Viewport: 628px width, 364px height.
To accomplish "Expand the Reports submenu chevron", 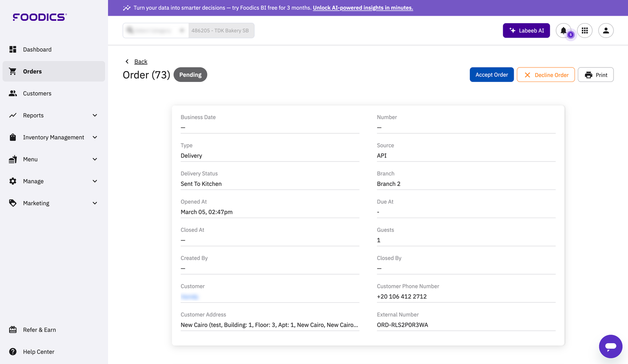I will tap(95, 115).
